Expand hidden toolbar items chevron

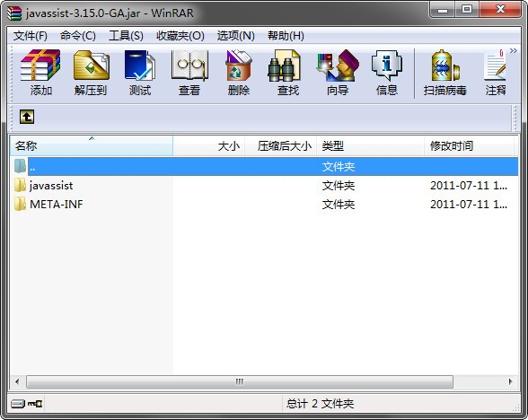(514, 51)
